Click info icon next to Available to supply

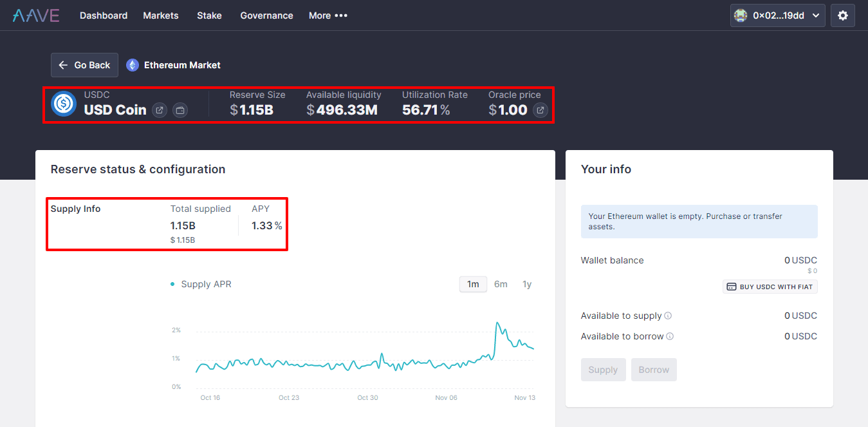click(668, 316)
